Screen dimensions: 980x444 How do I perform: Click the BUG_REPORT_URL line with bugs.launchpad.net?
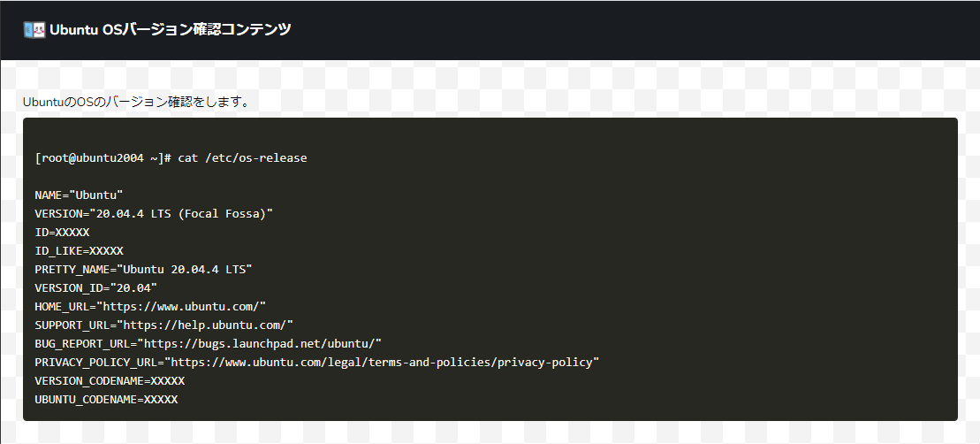click(209, 343)
